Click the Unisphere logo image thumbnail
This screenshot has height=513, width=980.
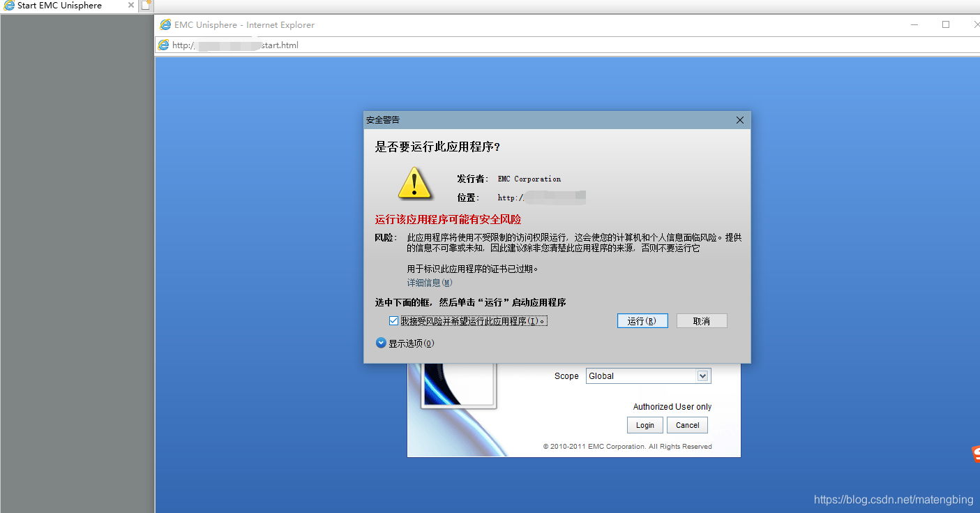point(458,386)
